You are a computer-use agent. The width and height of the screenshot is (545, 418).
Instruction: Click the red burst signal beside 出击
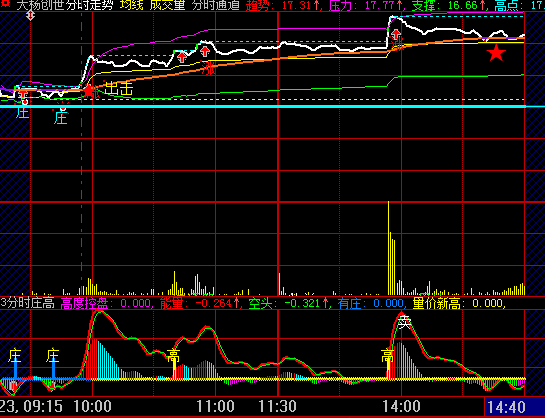[x=90, y=91]
